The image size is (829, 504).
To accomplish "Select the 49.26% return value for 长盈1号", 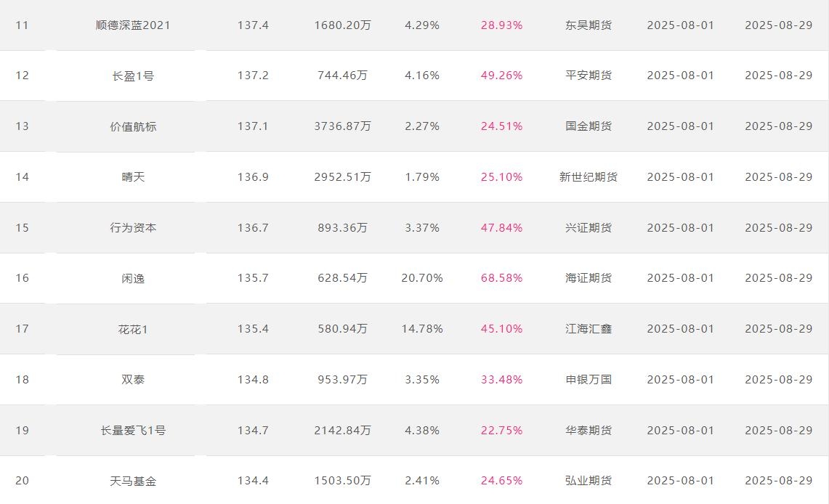I will pos(501,76).
